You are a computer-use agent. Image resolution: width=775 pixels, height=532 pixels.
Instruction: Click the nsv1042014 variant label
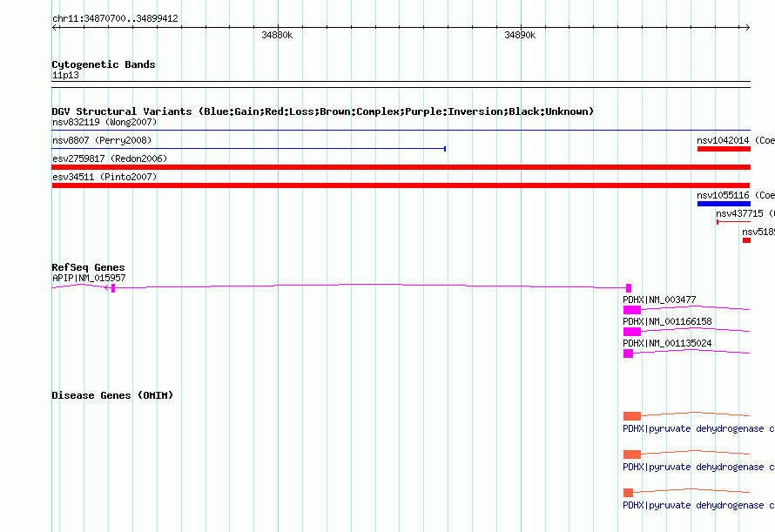pyautogui.click(x=723, y=140)
